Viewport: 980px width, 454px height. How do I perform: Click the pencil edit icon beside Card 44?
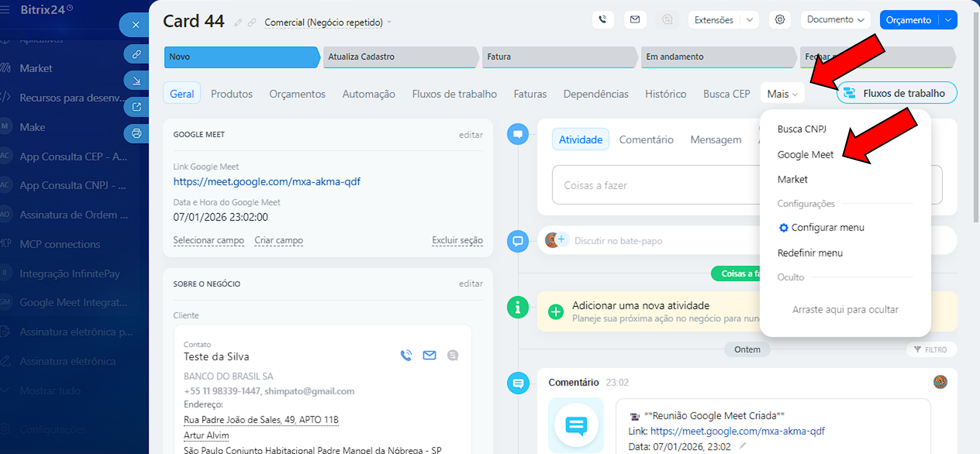(x=238, y=23)
